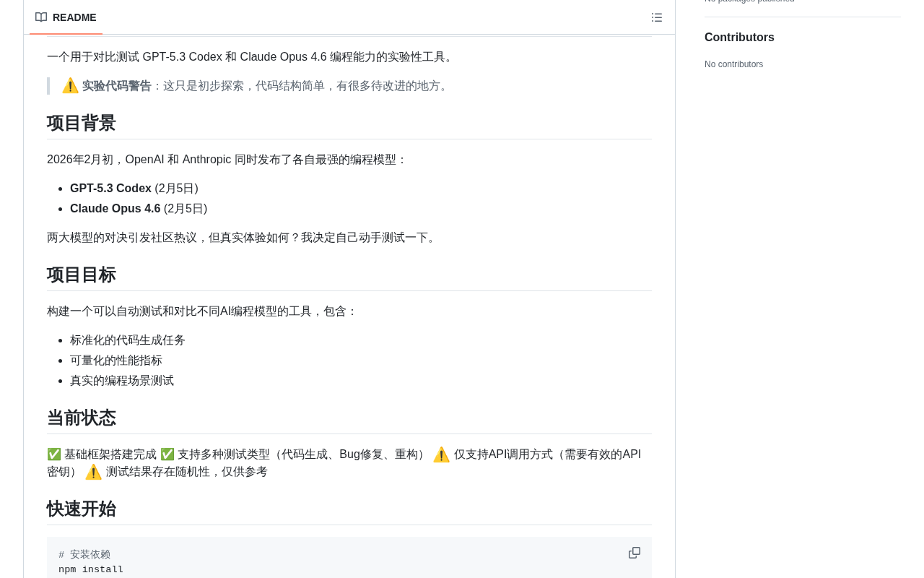Click the Contributors heading

coord(739,38)
